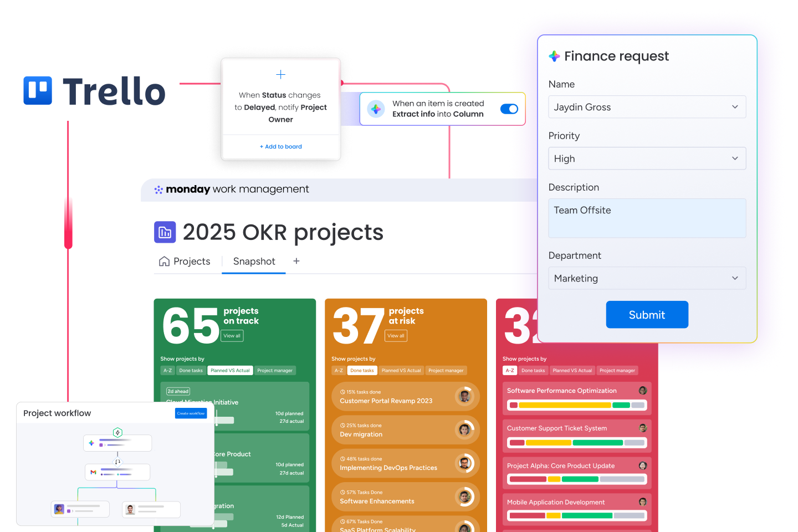
Task: Click avatar on Project Alpha: Core Product Update
Action: click(643, 465)
